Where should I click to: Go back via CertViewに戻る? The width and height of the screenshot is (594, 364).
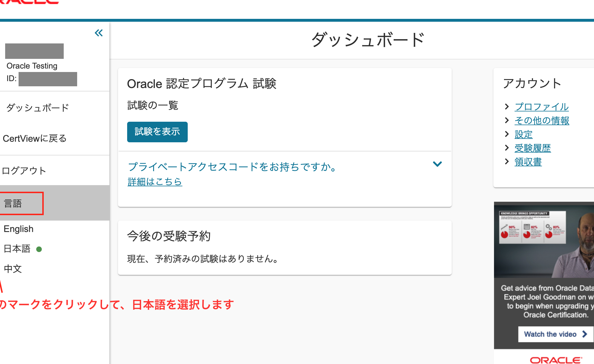click(x=35, y=139)
